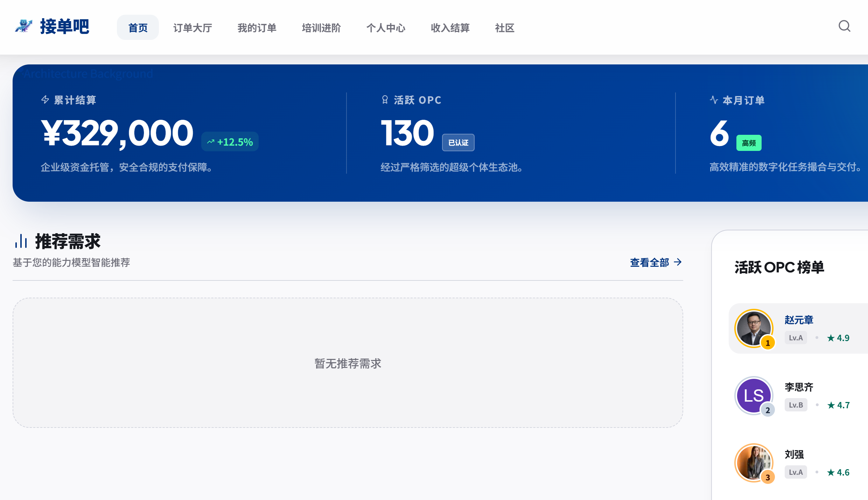This screenshot has width=868, height=500.
Task: Click the 接单吧 mascot logo icon
Action: (24, 26)
